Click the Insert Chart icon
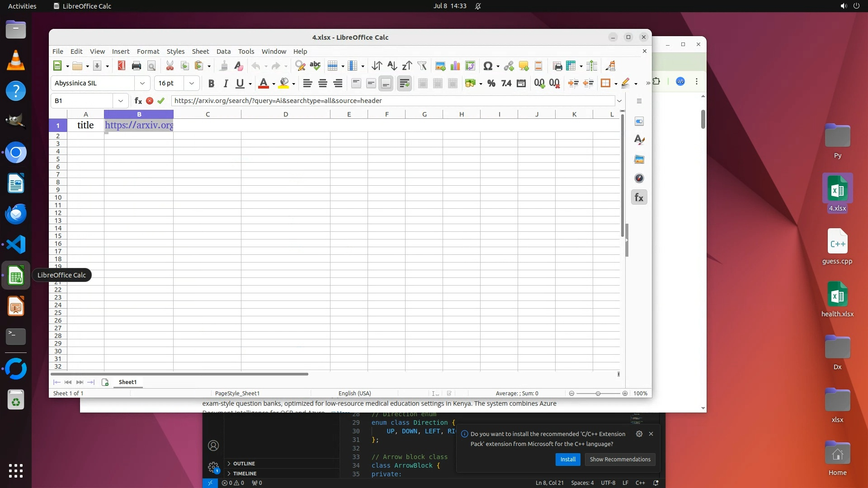Viewport: 868px width, 488px height. point(455,66)
